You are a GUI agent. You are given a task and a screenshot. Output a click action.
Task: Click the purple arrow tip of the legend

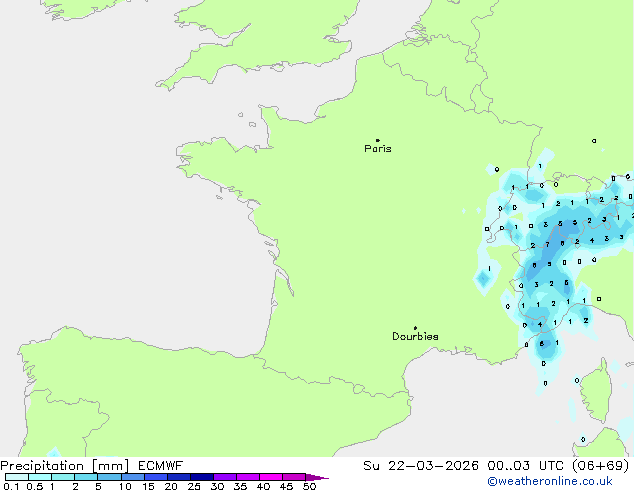[317, 477]
